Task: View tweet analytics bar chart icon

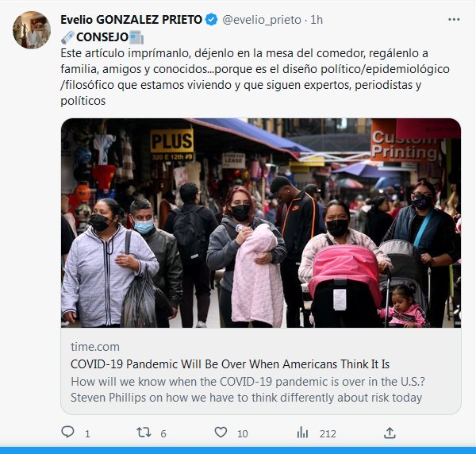Action: pyautogui.click(x=302, y=433)
